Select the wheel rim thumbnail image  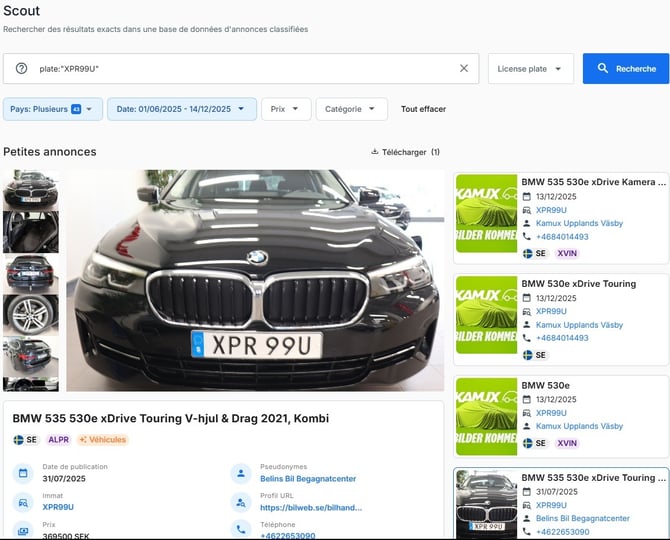(31, 314)
